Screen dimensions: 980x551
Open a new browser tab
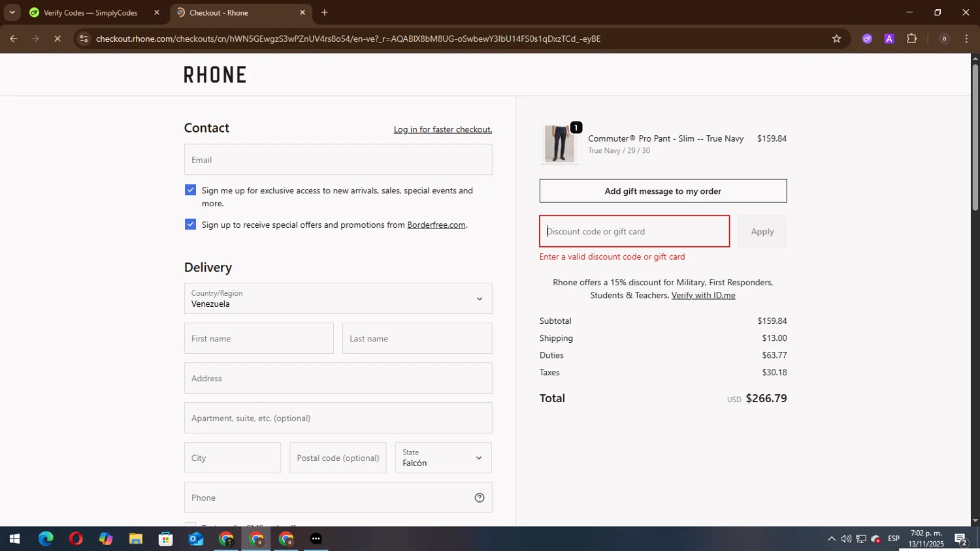(x=325, y=12)
